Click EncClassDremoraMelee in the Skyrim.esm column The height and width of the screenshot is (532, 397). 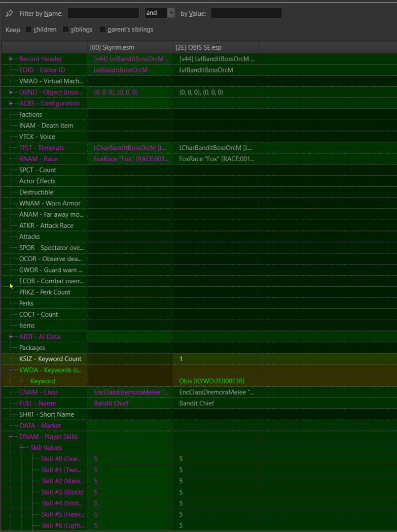point(131,393)
